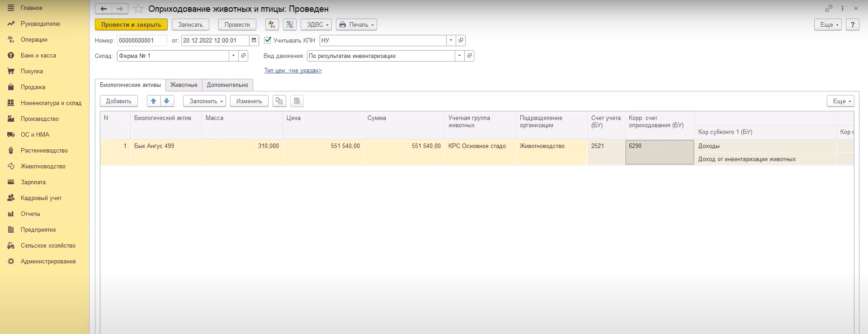Click the Провести и закрыть button
This screenshot has width=868, height=334.
pyautogui.click(x=131, y=24)
